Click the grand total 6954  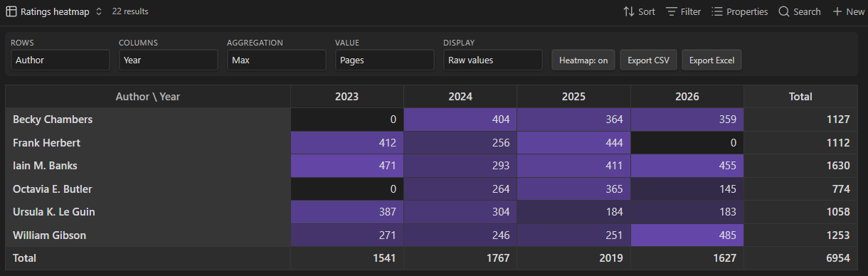pos(800,258)
